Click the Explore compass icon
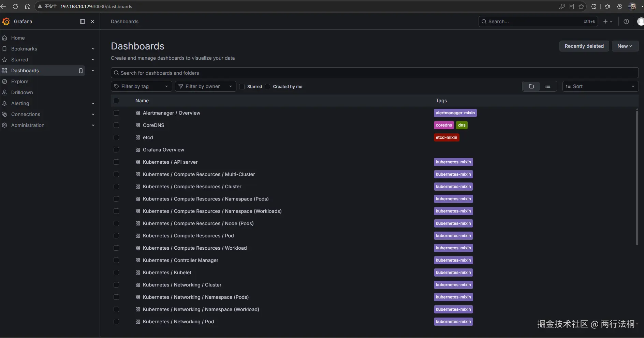This screenshot has width=644, height=338. 4,82
